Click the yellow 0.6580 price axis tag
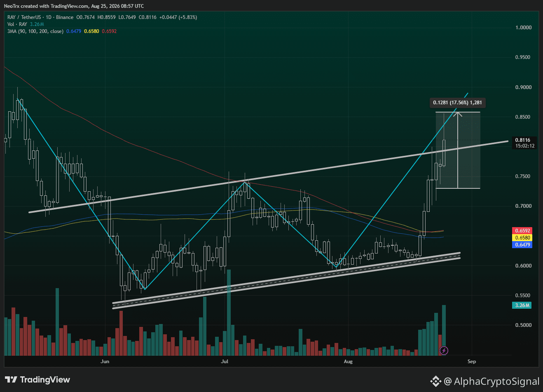Viewport: 543px width, 392px height. click(x=522, y=238)
